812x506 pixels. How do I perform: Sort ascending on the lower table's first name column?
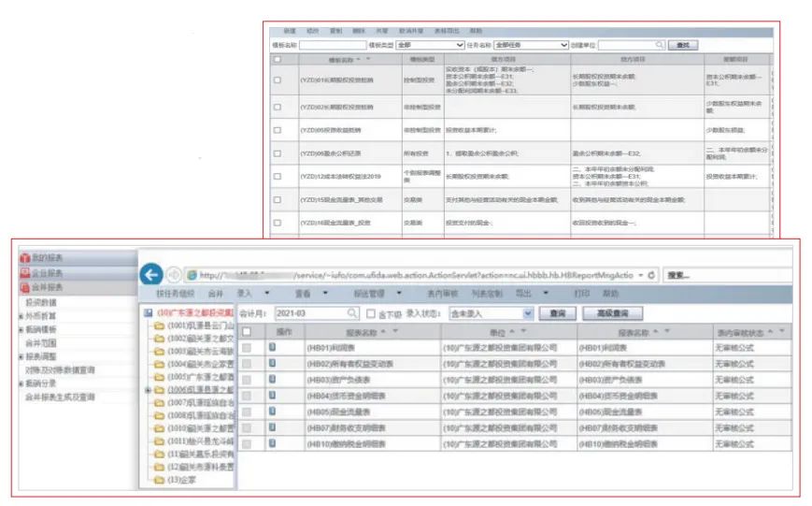[383, 331]
